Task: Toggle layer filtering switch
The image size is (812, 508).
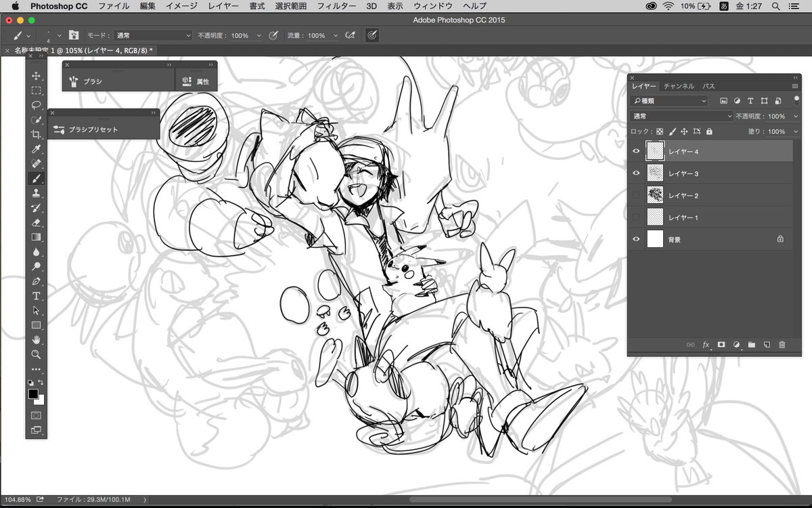Action: tap(796, 99)
